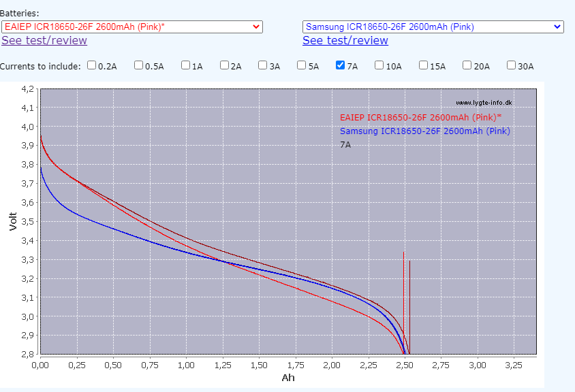Tick the 15A current checkbox
The width and height of the screenshot is (575, 392).
coord(423,65)
